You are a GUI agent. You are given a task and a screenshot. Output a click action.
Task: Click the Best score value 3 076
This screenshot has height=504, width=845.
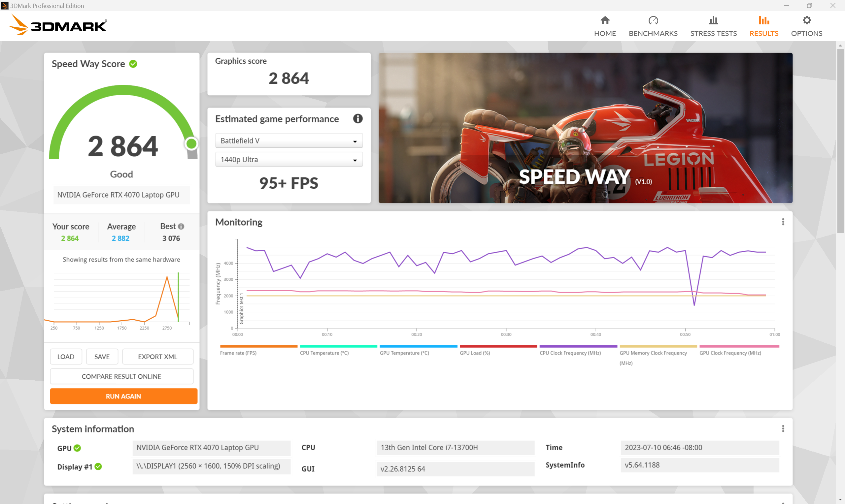pyautogui.click(x=171, y=238)
